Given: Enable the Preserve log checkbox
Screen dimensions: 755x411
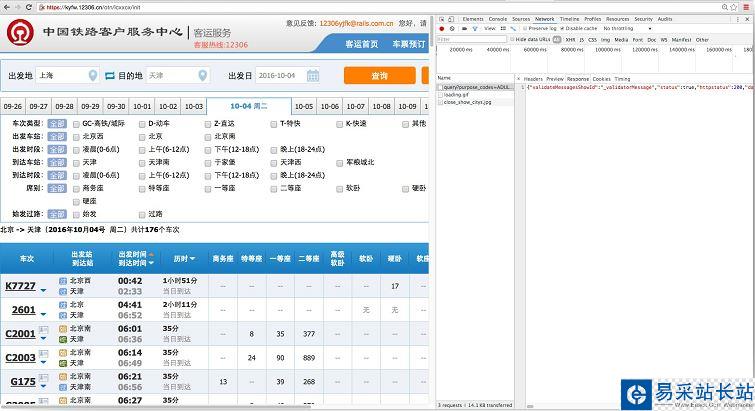Looking at the screenshot, I should pyautogui.click(x=525, y=29).
